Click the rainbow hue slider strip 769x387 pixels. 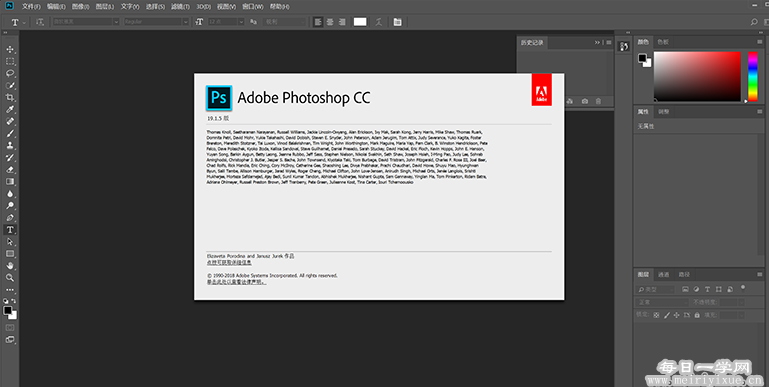[752, 77]
